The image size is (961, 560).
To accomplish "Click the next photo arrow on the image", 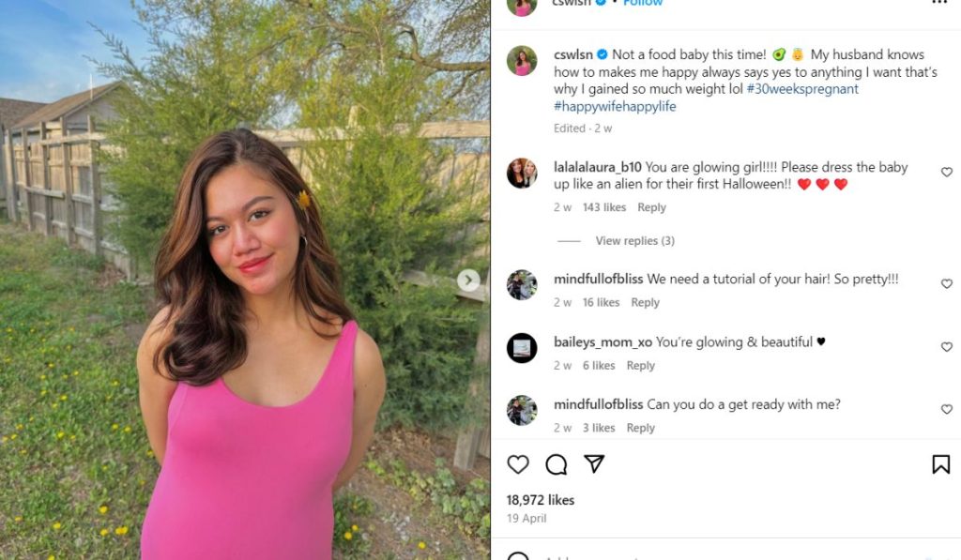I will click(467, 280).
